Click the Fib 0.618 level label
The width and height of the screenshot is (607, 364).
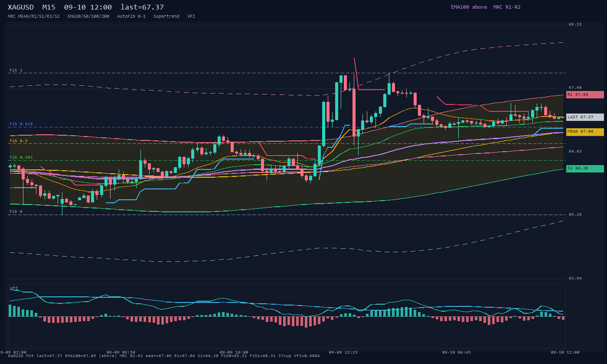pyautogui.click(x=21, y=124)
